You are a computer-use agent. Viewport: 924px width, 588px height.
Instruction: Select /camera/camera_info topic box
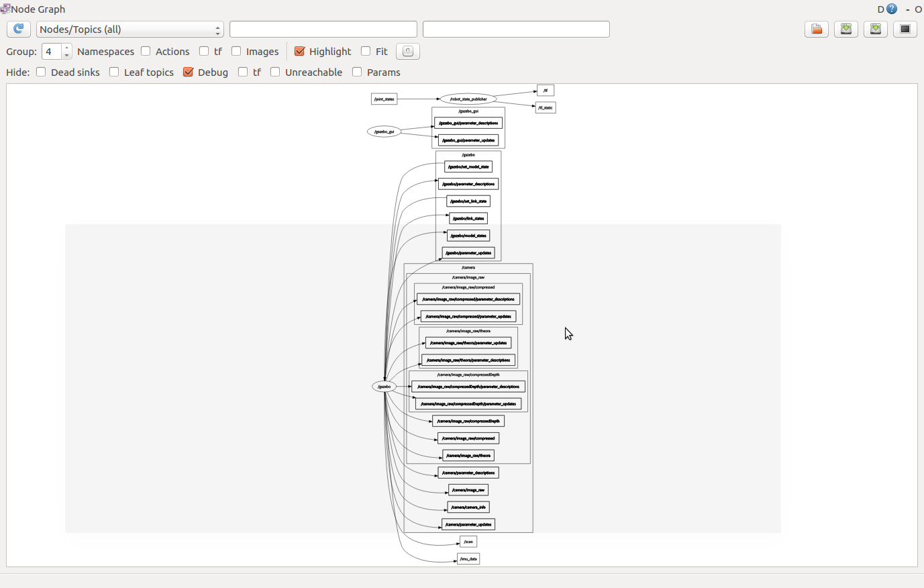pos(468,507)
